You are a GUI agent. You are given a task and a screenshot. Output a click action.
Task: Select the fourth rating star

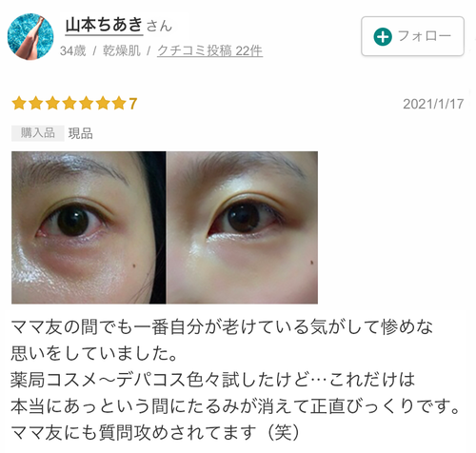coord(69,104)
